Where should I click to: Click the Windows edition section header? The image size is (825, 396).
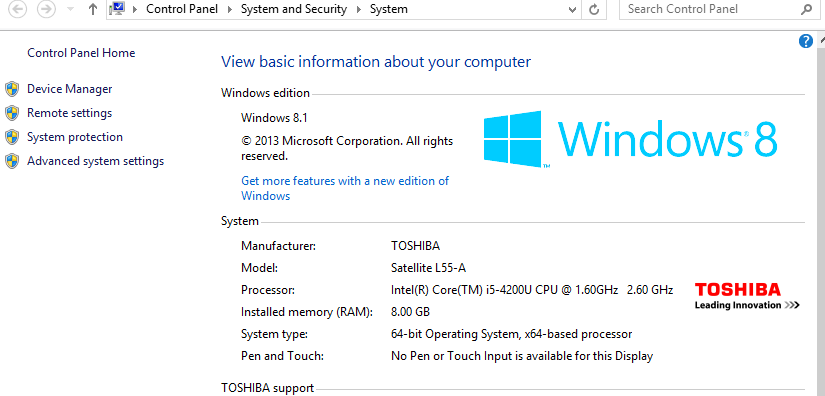tap(265, 93)
